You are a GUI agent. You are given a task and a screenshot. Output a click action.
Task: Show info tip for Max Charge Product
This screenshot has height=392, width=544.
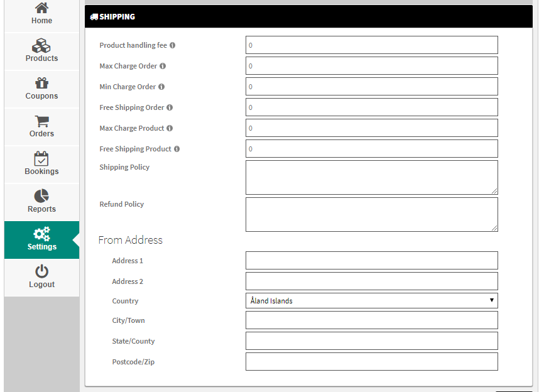pyautogui.click(x=170, y=128)
